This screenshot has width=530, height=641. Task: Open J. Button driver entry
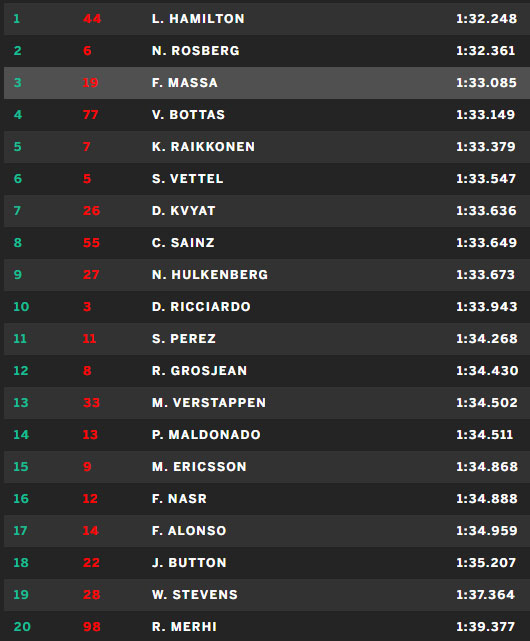pyautogui.click(x=189, y=563)
